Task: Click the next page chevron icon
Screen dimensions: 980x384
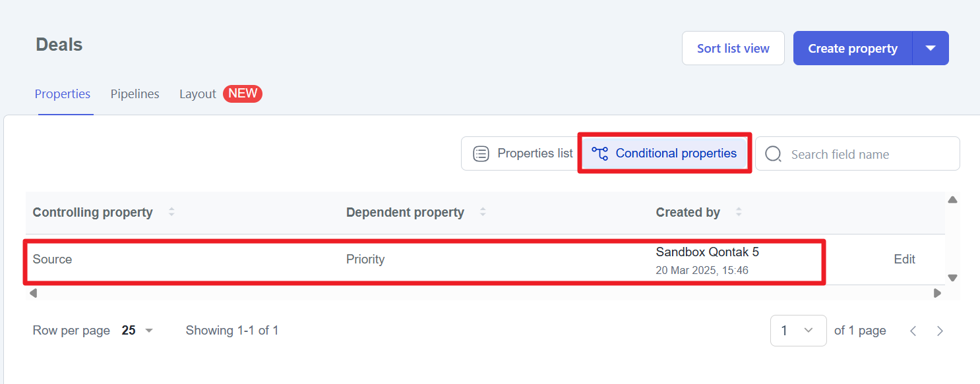Action: (940, 331)
